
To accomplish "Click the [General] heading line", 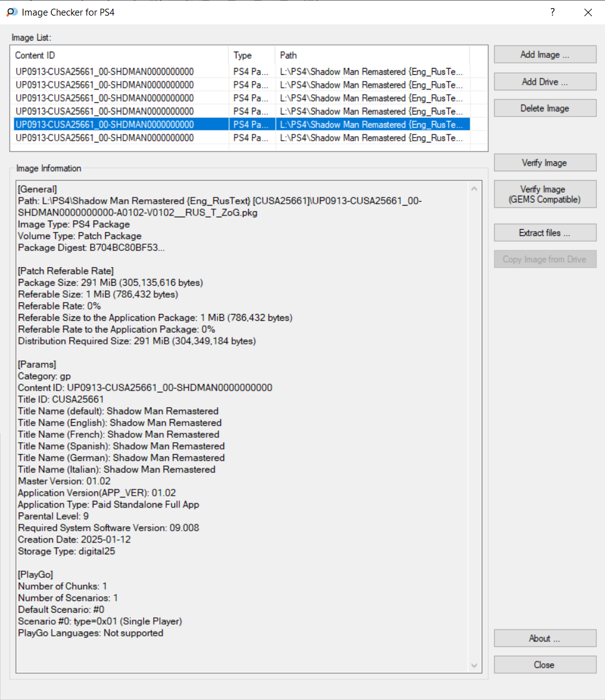I will 37,189.
